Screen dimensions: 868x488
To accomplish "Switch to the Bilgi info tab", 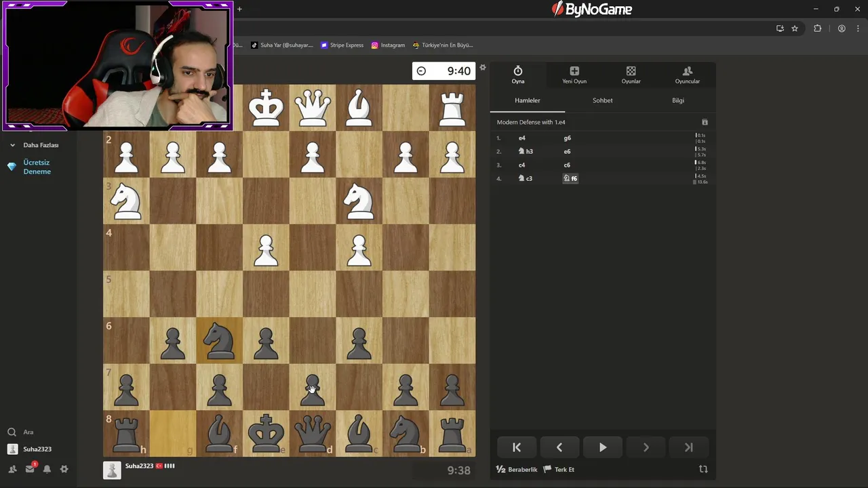I will (678, 100).
